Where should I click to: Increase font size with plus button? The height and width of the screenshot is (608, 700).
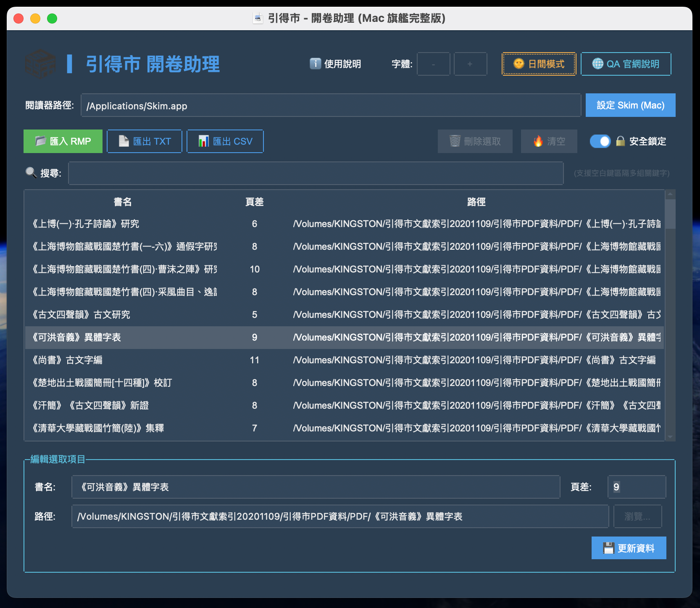tap(470, 64)
